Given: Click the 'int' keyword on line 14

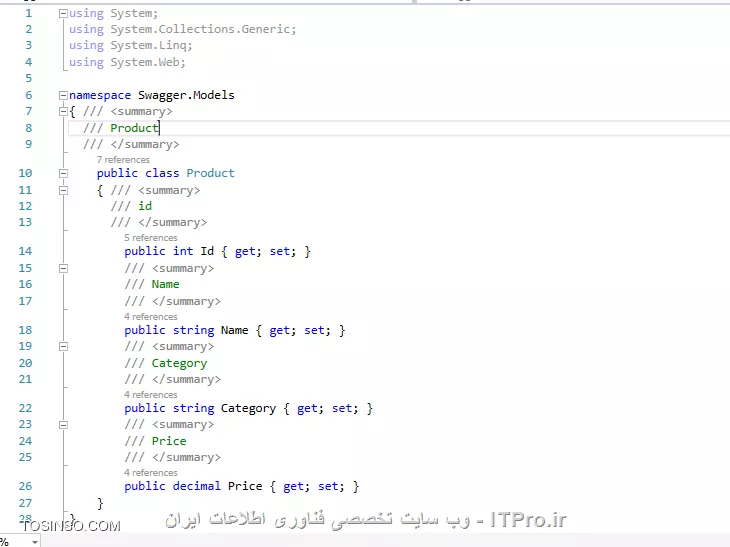Looking at the screenshot, I should pos(183,251).
